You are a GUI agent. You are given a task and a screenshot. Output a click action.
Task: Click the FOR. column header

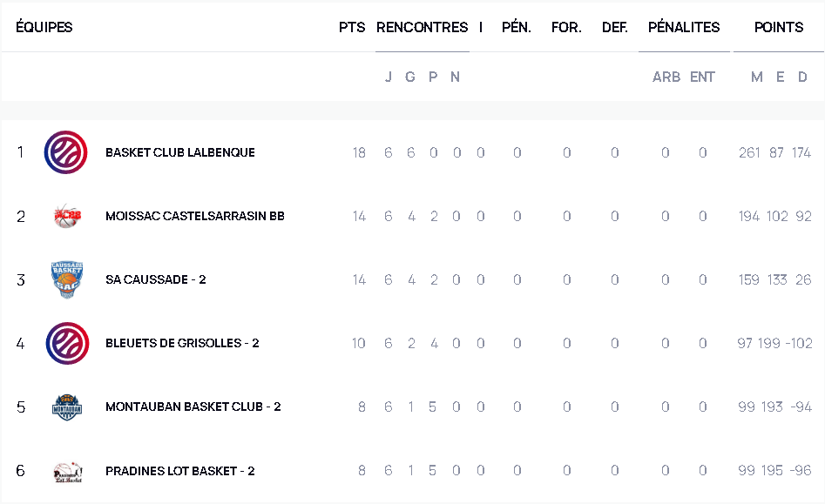tap(566, 27)
